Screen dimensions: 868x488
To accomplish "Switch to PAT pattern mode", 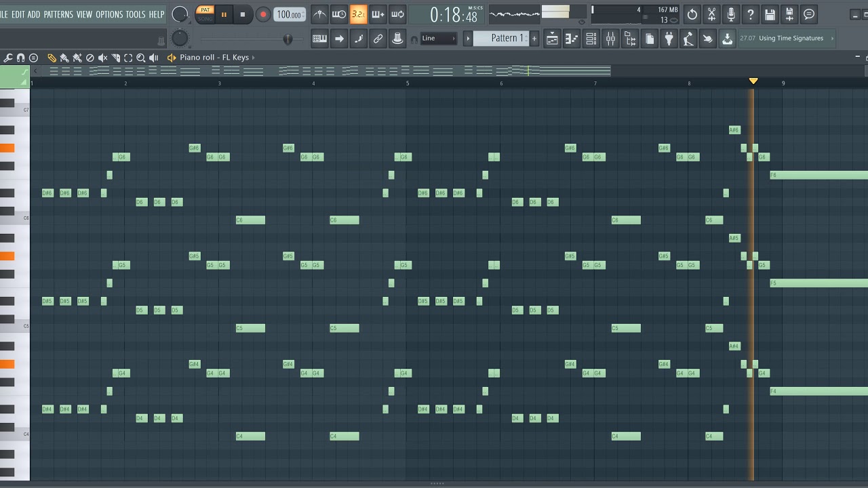I will click(205, 9).
